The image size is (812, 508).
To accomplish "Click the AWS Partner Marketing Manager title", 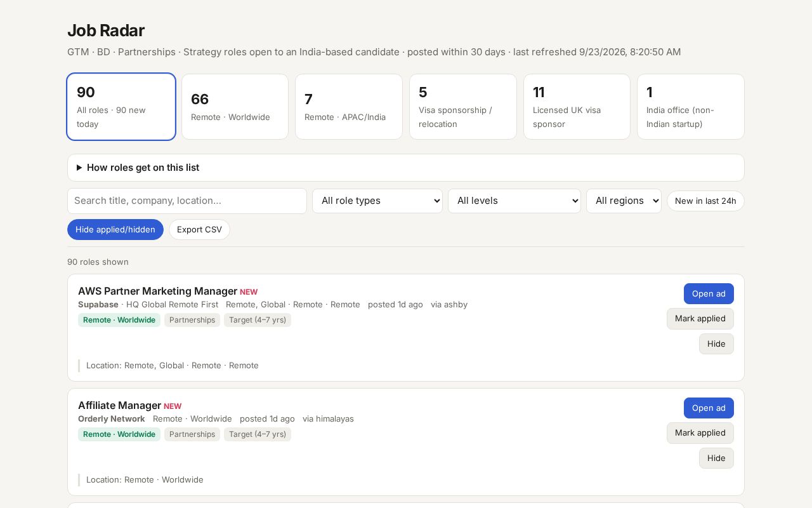I will (157, 291).
